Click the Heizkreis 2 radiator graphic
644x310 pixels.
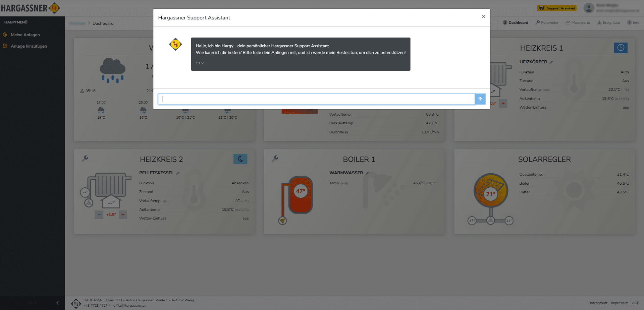click(111, 184)
